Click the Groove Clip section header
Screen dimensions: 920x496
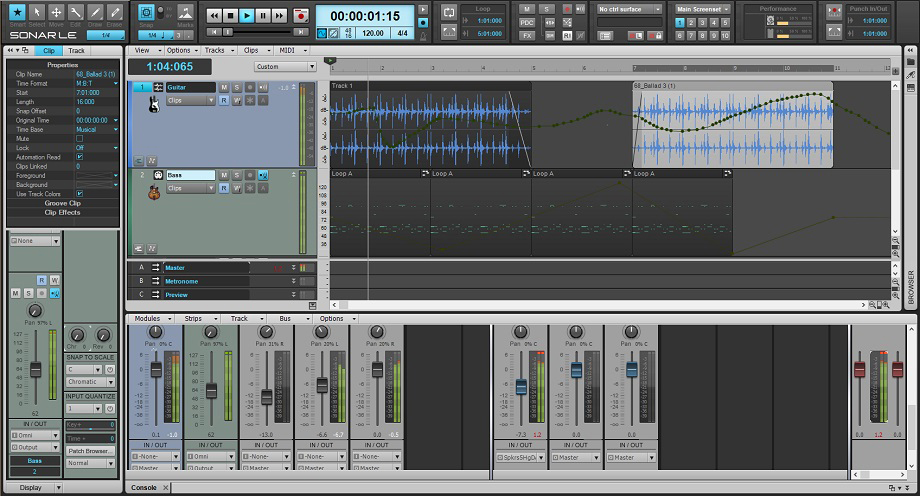pos(62,203)
